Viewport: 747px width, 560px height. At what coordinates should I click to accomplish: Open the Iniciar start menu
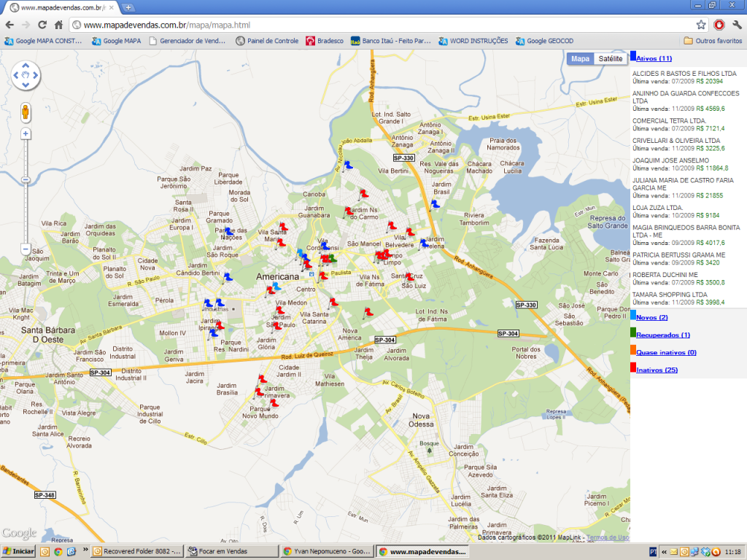click(x=18, y=551)
